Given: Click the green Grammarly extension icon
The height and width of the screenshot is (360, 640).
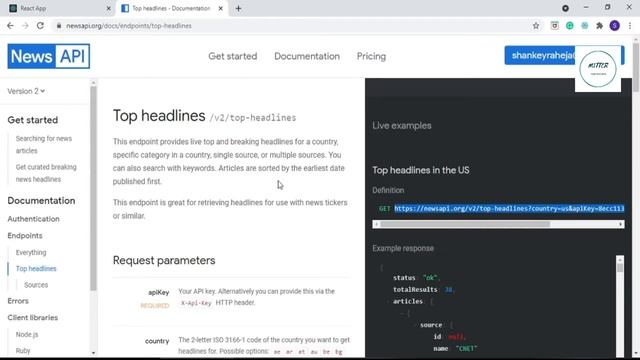Looking at the screenshot, I should tap(569, 26).
